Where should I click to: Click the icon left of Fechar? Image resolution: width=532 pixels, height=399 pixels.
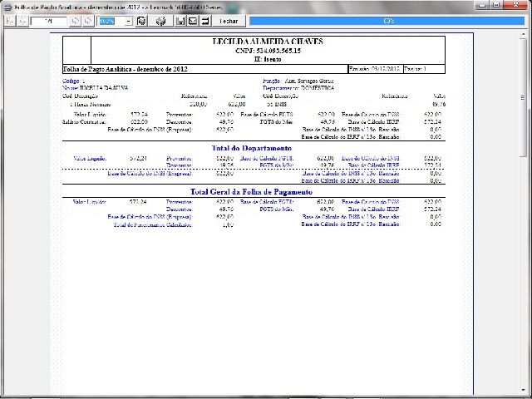(205, 21)
